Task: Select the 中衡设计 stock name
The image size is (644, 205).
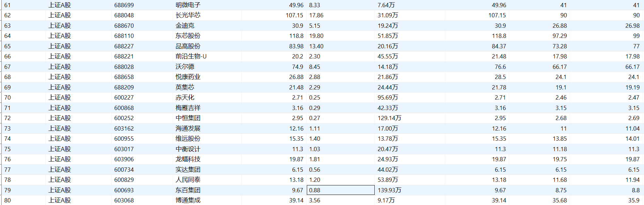Action: [x=188, y=149]
